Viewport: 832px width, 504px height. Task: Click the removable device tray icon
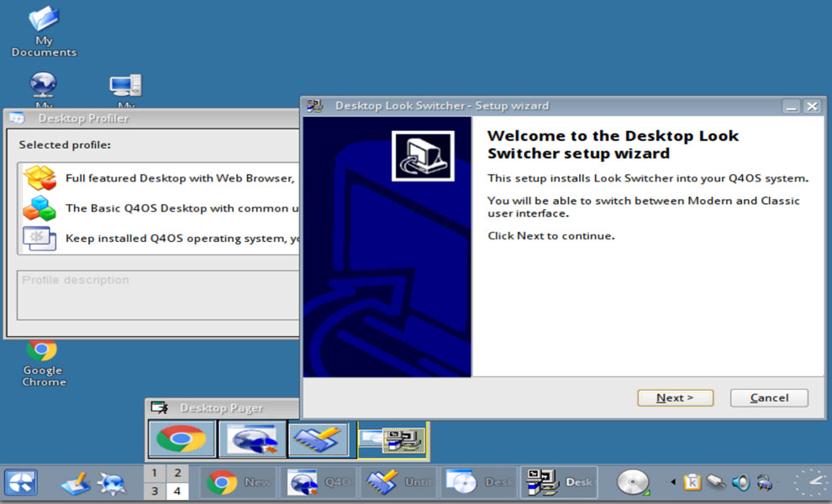click(x=716, y=481)
